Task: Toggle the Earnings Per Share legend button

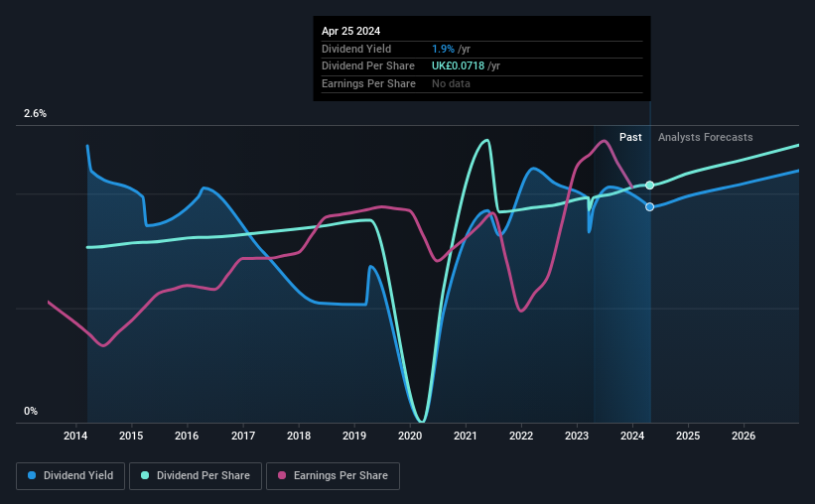Action: point(333,476)
